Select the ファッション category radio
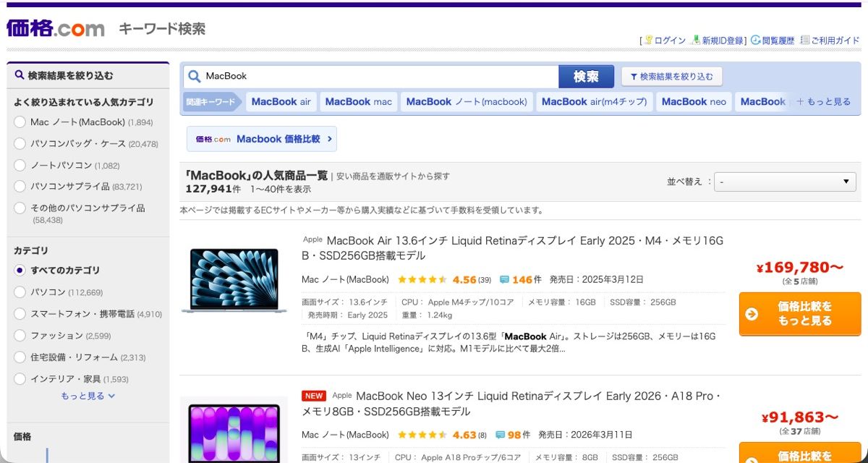Viewport: 868px width, 463px height. pyautogui.click(x=20, y=336)
